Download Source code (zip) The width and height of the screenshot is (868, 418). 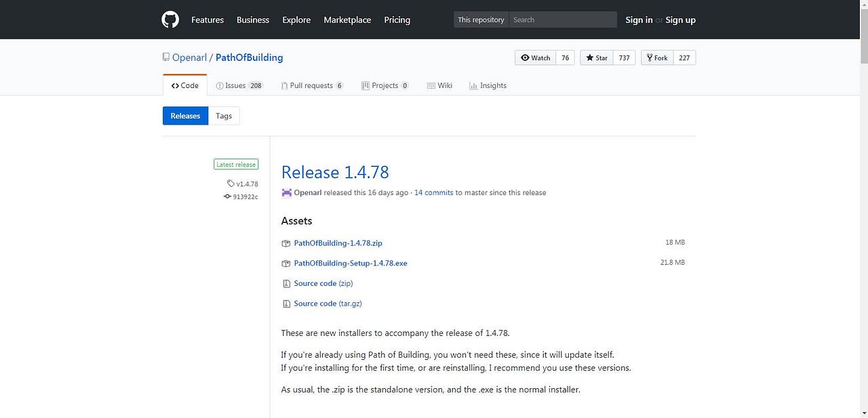(323, 284)
